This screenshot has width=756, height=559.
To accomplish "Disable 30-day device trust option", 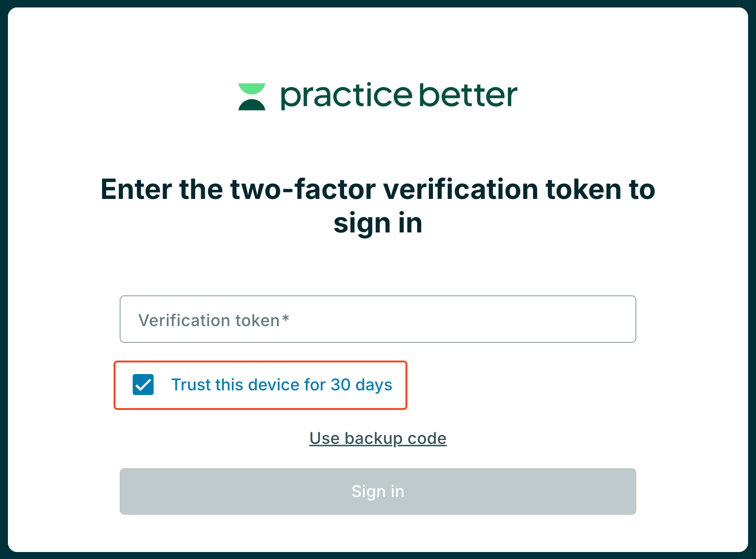I will (143, 385).
